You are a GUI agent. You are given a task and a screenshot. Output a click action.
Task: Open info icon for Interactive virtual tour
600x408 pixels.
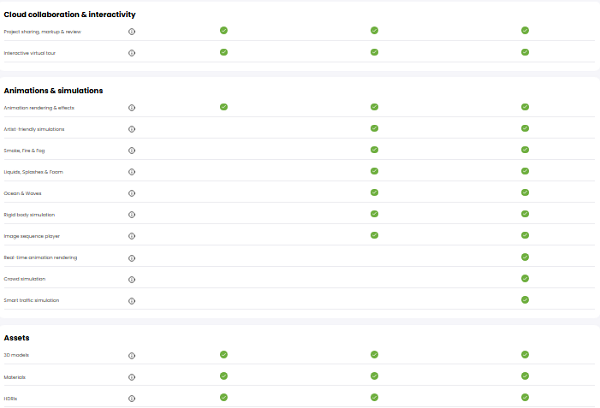[132, 53]
